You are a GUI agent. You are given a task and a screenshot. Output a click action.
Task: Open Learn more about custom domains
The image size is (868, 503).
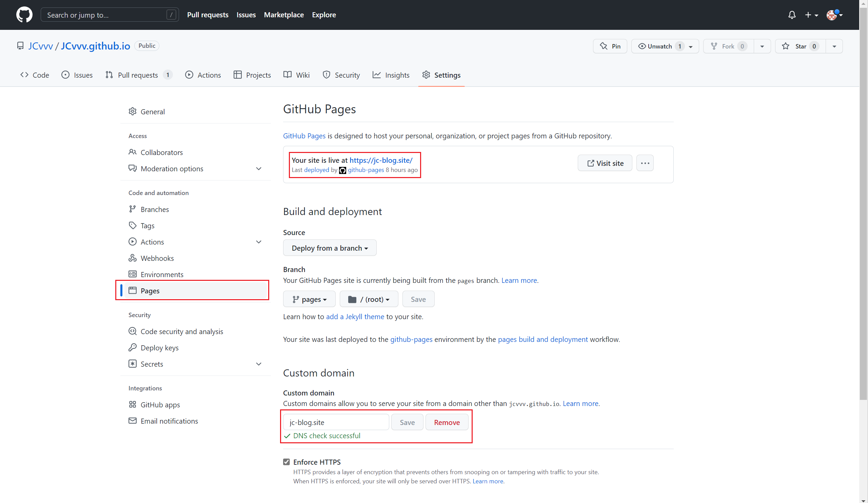click(x=580, y=403)
